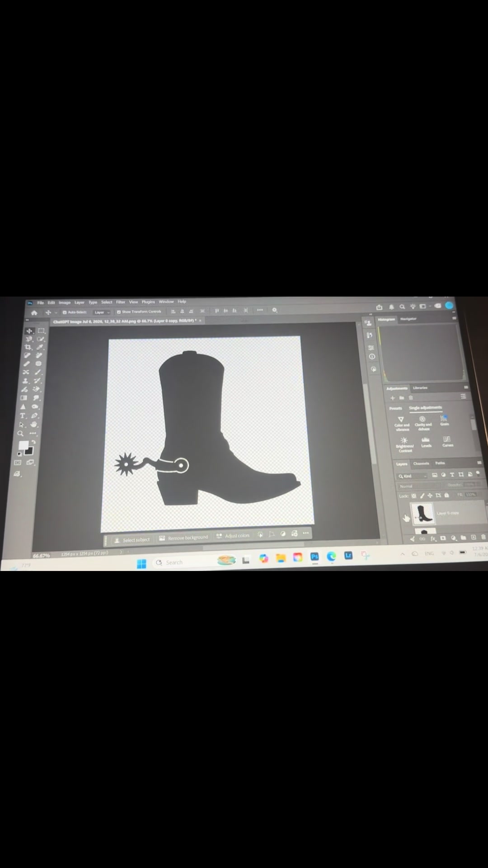Click the layer fx styles icon

point(433,538)
